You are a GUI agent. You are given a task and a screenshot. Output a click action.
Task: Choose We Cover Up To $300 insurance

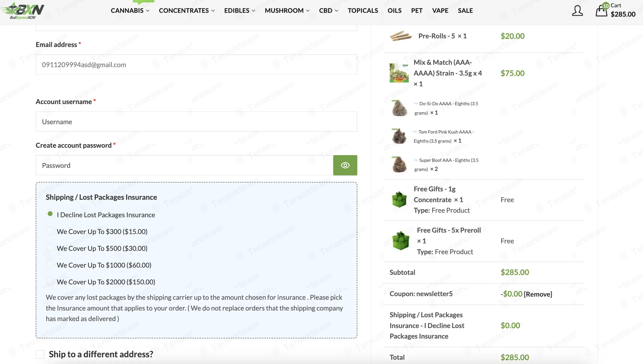pyautogui.click(x=50, y=231)
